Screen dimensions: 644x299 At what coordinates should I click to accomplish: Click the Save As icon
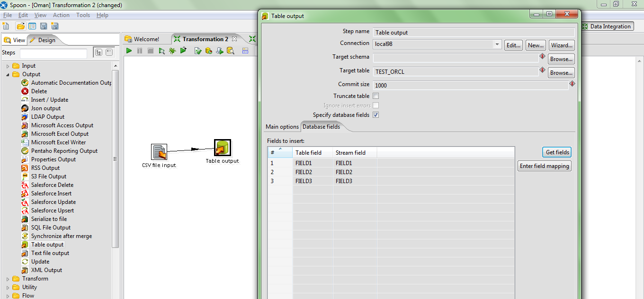(x=54, y=26)
